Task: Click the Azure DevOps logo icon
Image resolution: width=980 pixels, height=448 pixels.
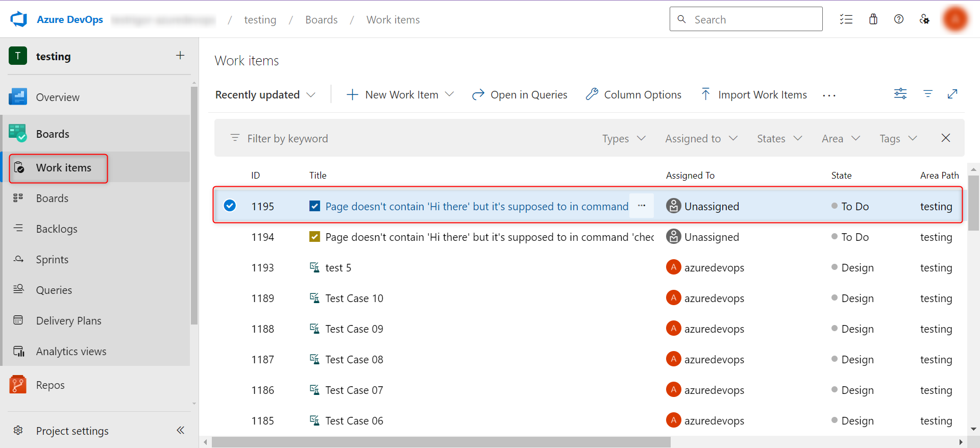Action: coord(19,19)
